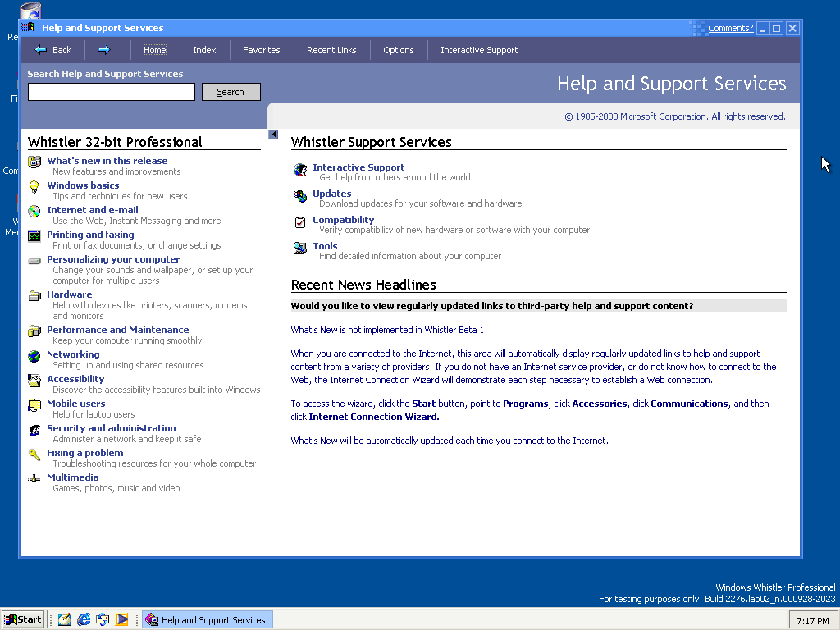Launch Internet Explorer from quick launch
Screen dimensions: 840x630
[84, 620]
